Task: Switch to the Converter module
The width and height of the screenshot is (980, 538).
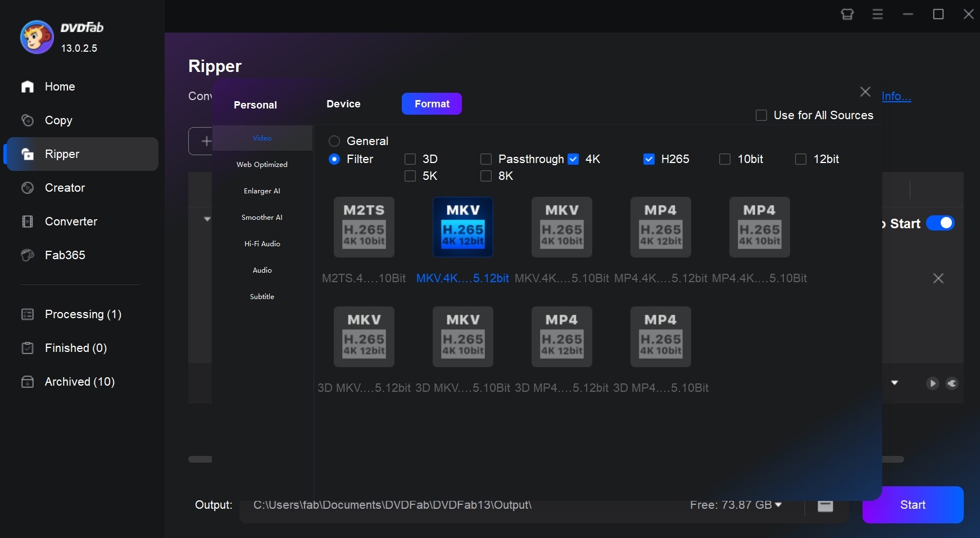Action: [71, 221]
